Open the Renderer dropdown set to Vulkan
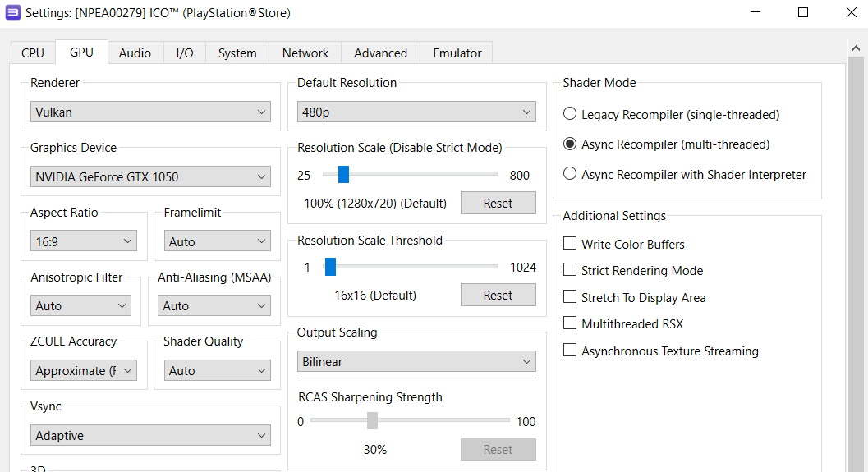Screen dimensions: 868x472 click(x=152, y=112)
